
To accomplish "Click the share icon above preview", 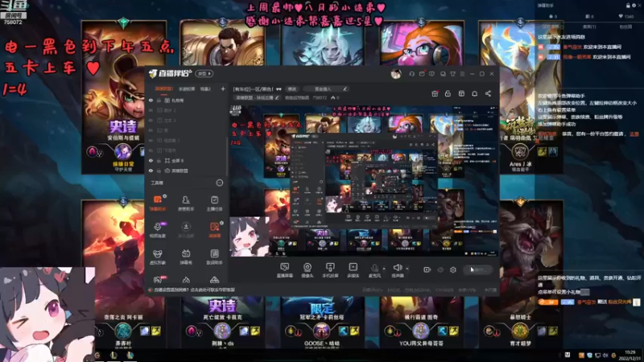I will pos(488,93).
